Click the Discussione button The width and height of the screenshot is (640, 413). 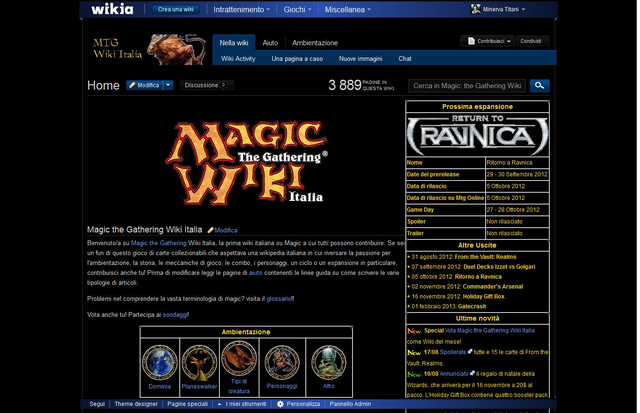(x=207, y=85)
